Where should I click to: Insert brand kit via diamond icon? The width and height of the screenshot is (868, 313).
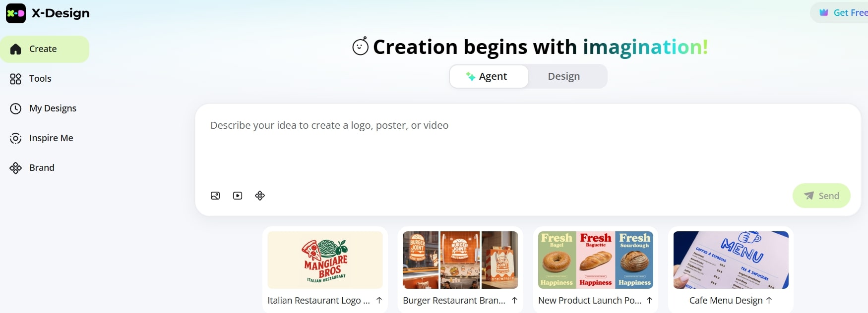pyautogui.click(x=260, y=196)
